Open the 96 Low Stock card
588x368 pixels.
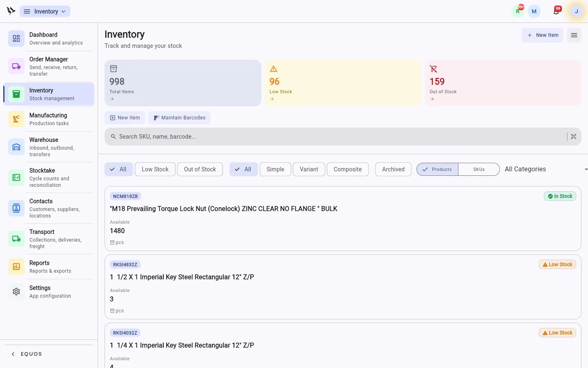click(343, 83)
